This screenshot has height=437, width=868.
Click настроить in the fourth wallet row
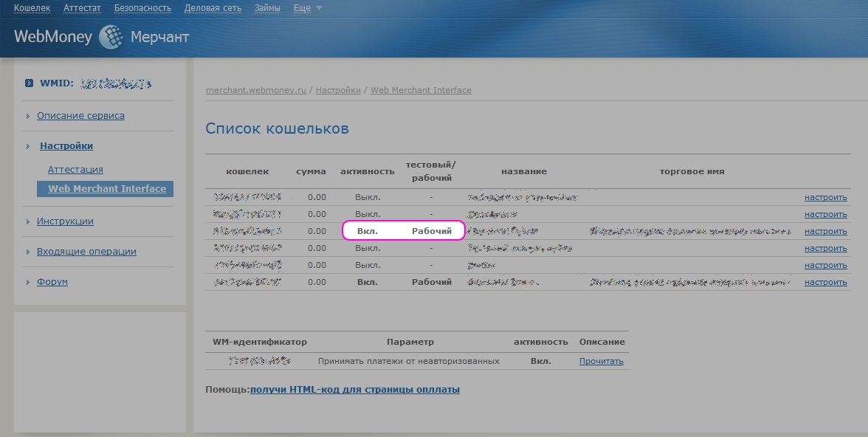pyautogui.click(x=825, y=249)
